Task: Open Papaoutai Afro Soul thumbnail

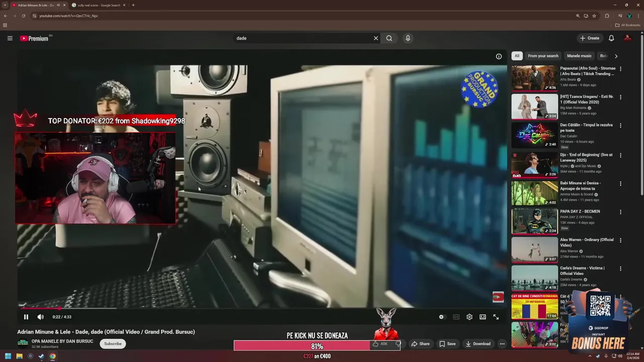Action: tap(534, 78)
